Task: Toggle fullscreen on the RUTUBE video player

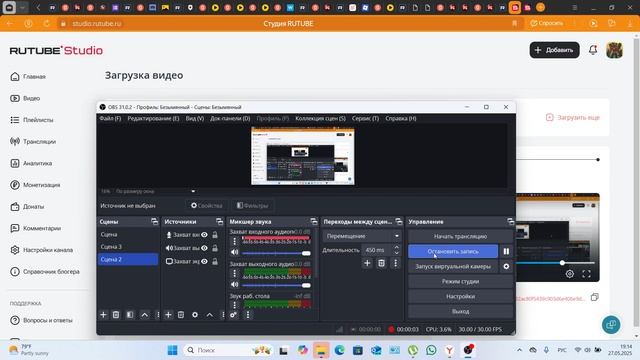Action: pos(587,274)
